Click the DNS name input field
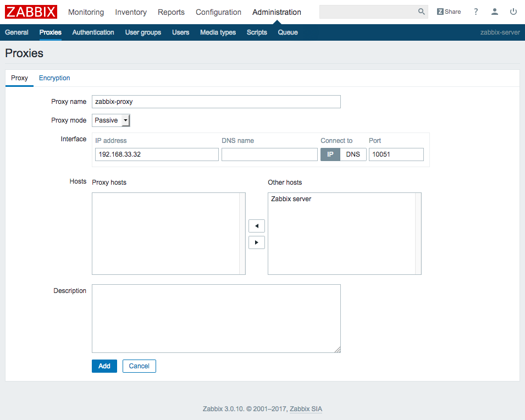 tap(269, 154)
